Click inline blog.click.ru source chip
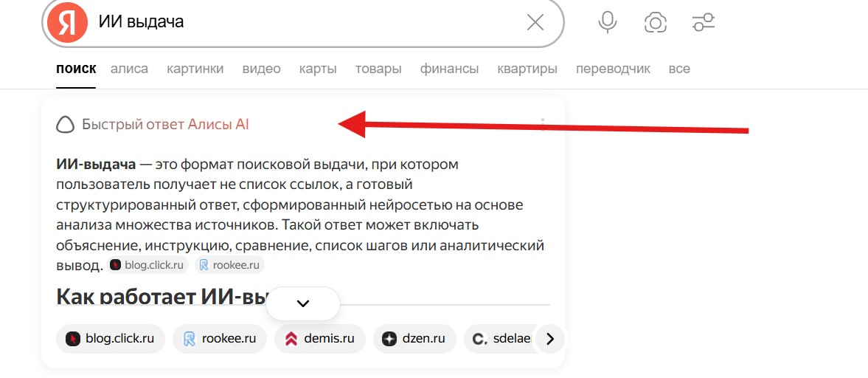 point(147,265)
